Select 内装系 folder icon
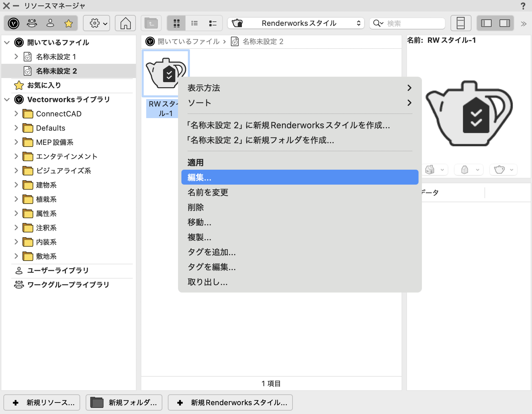This screenshot has height=414, width=532. (28, 242)
